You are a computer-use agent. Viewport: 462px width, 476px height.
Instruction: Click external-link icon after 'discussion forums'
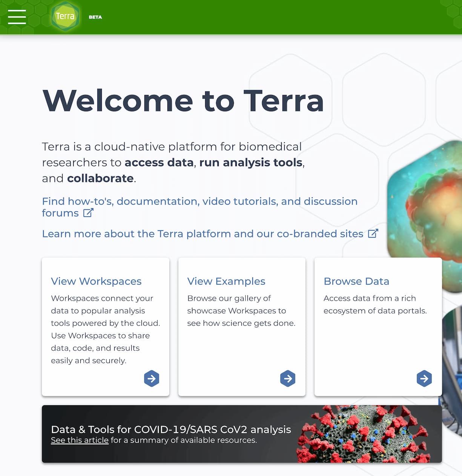(x=88, y=213)
